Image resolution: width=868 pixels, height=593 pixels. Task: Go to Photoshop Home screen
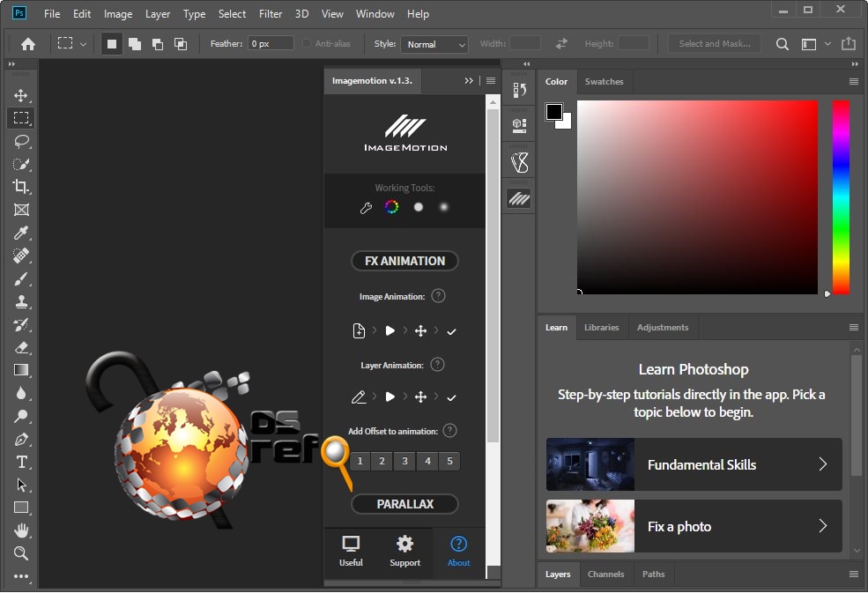(x=28, y=44)
